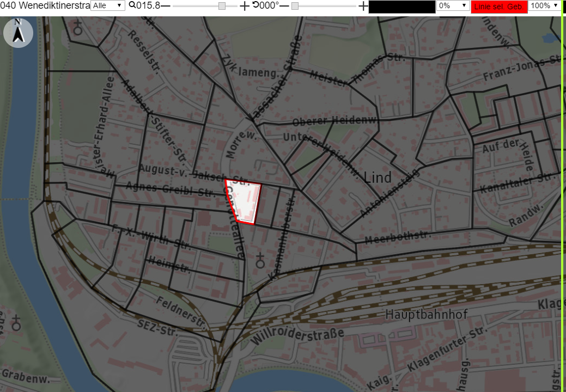
Task: Open the 'Alle' dropdown
Action: [107, 5]
